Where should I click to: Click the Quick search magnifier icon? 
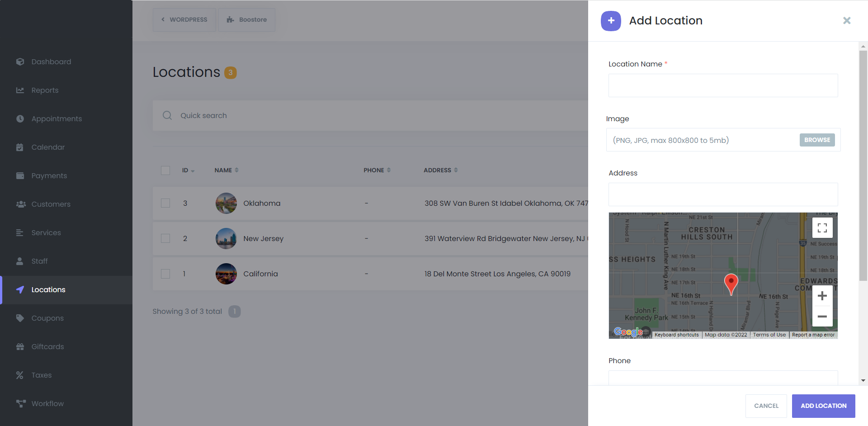click(x=167, y=116)
